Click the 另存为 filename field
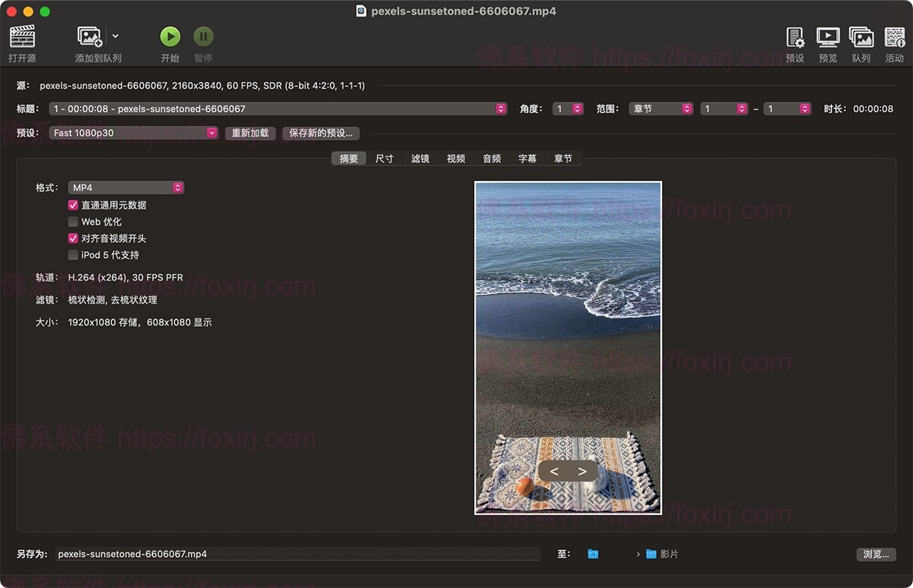 tap(297, 554)
